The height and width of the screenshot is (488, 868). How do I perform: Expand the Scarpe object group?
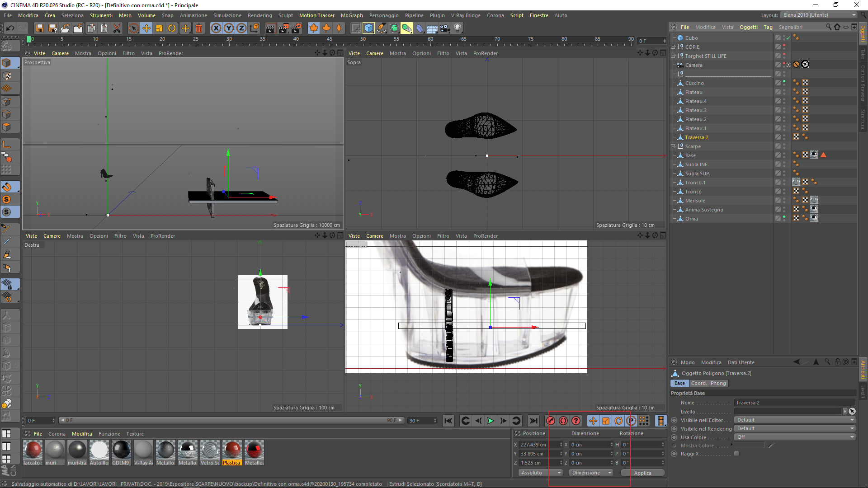673,146
